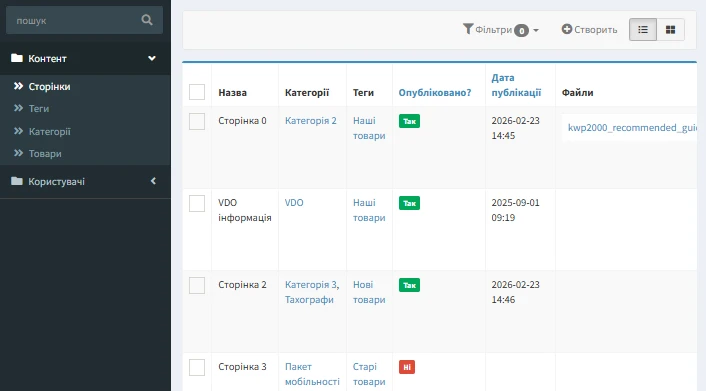Open Категорія 2 link
The image size is (706, 391).
[x=311, y=121]
